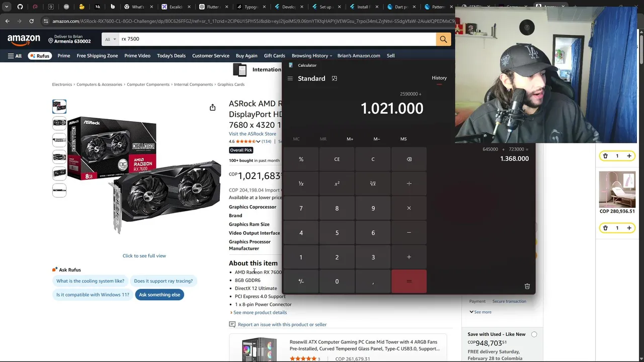
Task: Click the calculator plus key
Action: [409, 257]
